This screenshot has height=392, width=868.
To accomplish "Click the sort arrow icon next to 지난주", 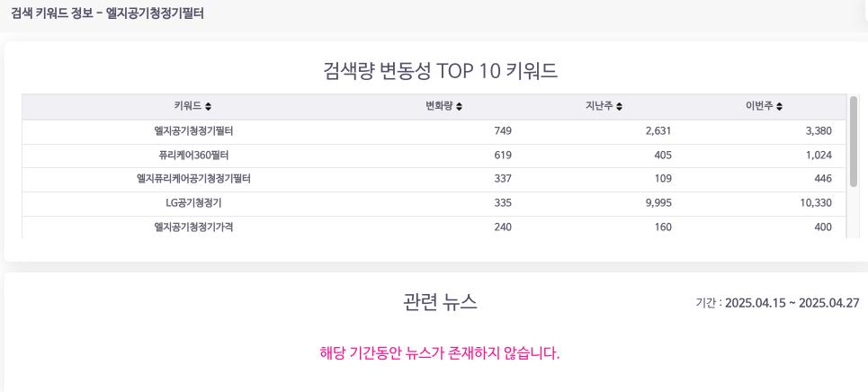I will tap(620, 107).
